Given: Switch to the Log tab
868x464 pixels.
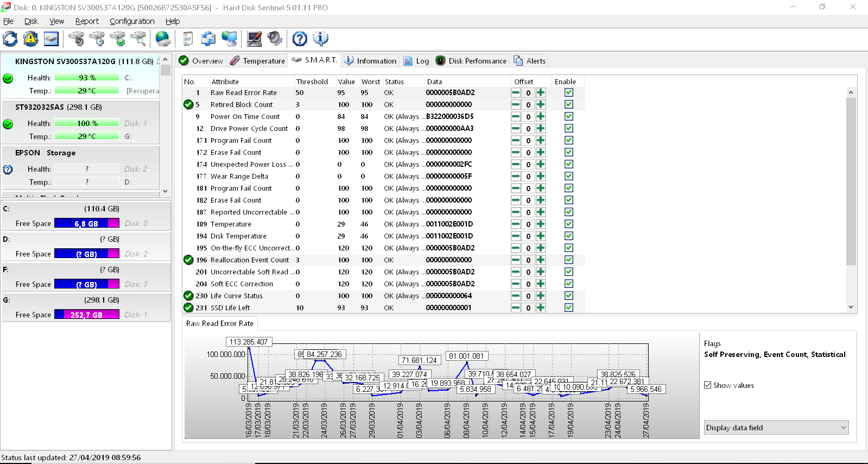Looking at the screenshot, I should 416,61.
